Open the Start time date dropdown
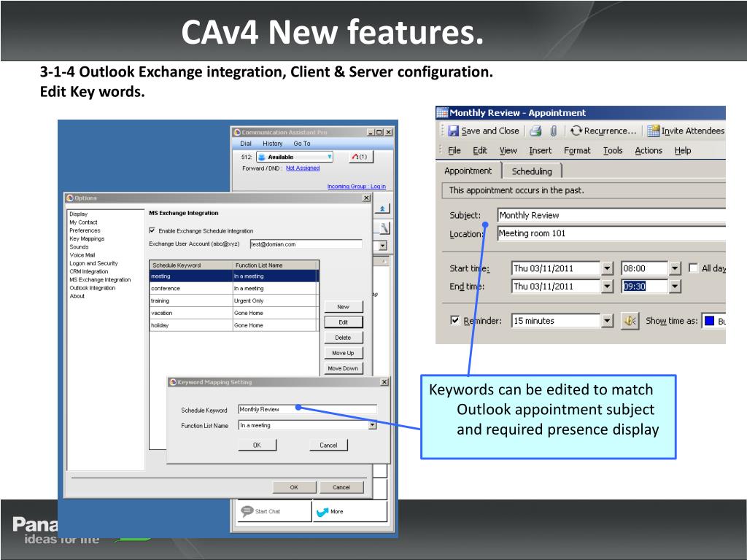Image resolution: width=747 pixels, height=560 pixels. (606, 268)
